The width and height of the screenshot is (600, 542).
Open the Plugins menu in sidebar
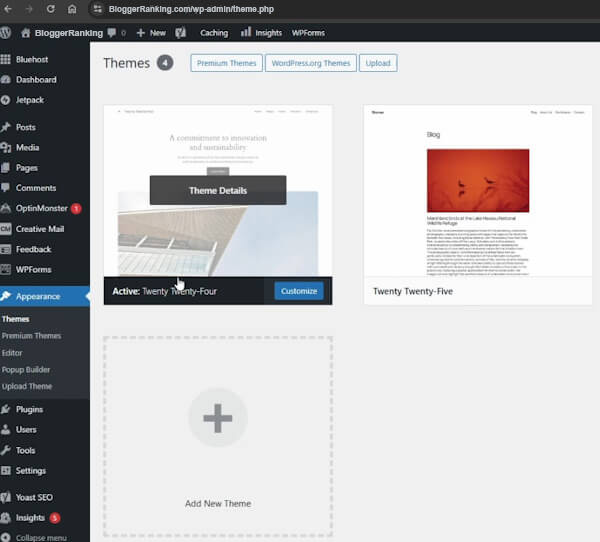[29, 409]
